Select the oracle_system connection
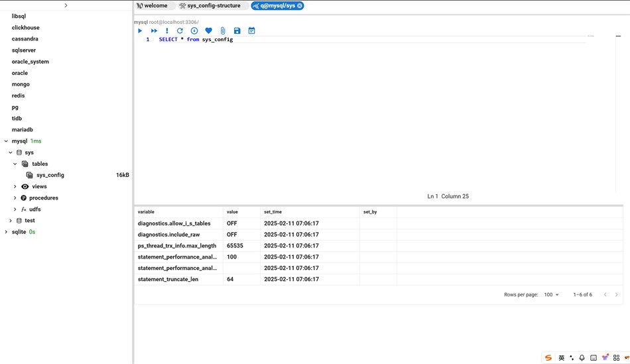Image resolution: width=630 pixels, height=364 pixels. click(x=30, y=62)
